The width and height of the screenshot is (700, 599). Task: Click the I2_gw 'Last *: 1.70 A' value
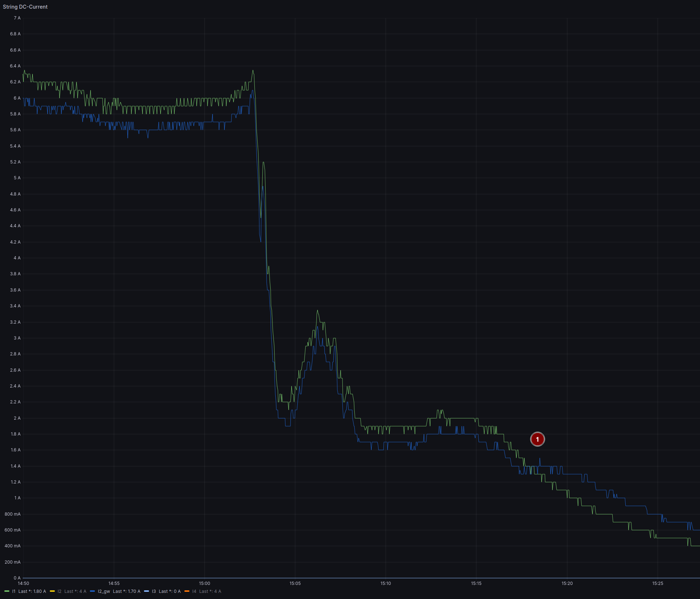coord(126,591)
